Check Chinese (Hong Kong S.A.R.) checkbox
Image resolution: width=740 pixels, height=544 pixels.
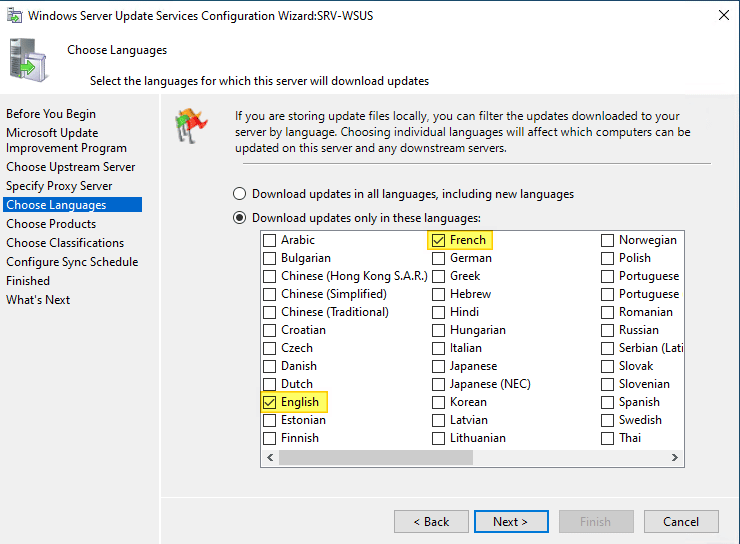coord(269,276)
